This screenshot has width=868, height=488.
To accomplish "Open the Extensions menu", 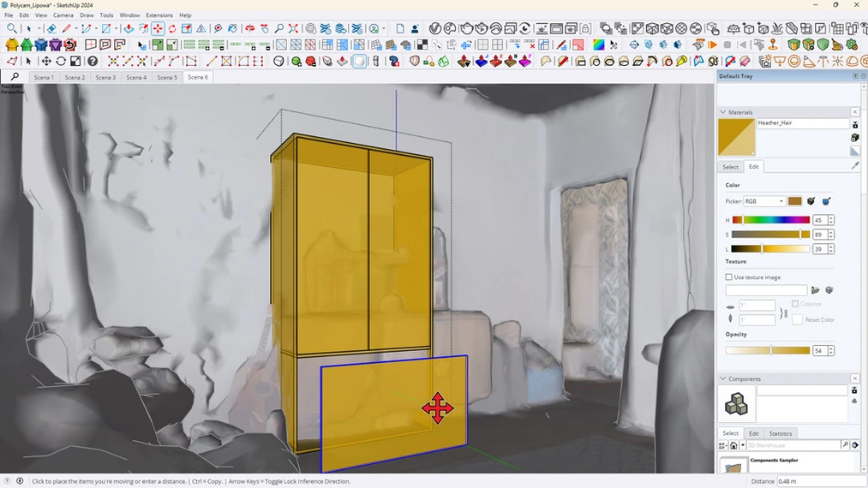I will pos(159,15).
